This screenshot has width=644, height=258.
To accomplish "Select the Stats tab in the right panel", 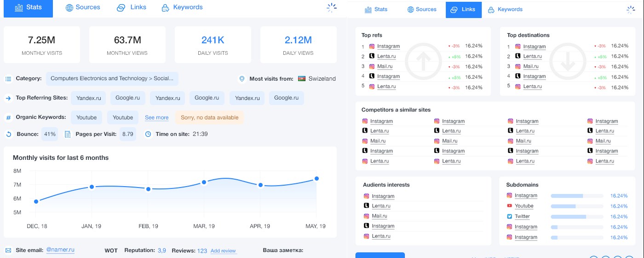I will (376, 9).
